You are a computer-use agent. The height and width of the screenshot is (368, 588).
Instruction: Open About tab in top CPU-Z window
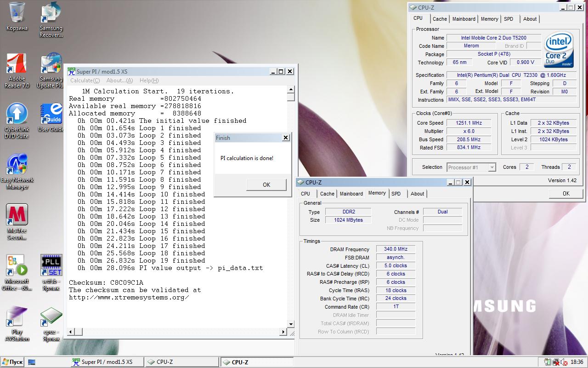point(530,19)
